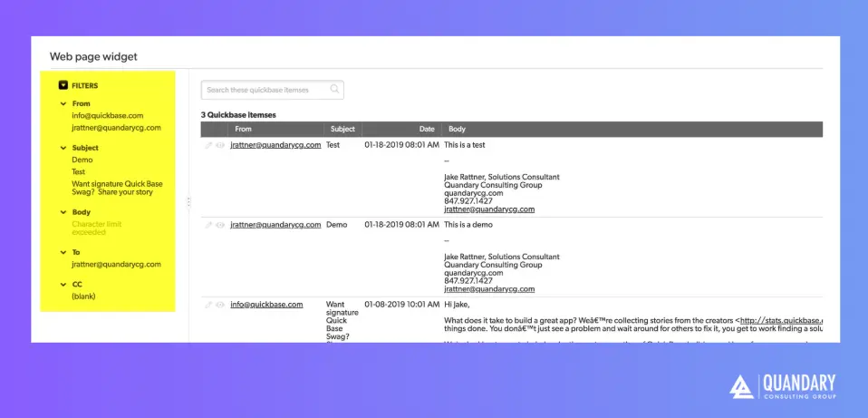Screen dimensions: 868x418
Task: Filter CC by (blank)
Action: click(x=83, y=296)
